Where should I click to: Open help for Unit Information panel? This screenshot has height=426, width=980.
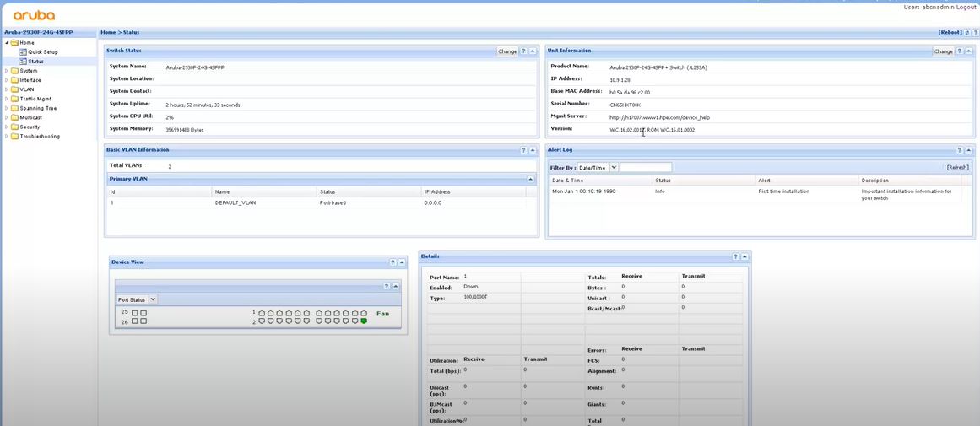click(960, 51)
